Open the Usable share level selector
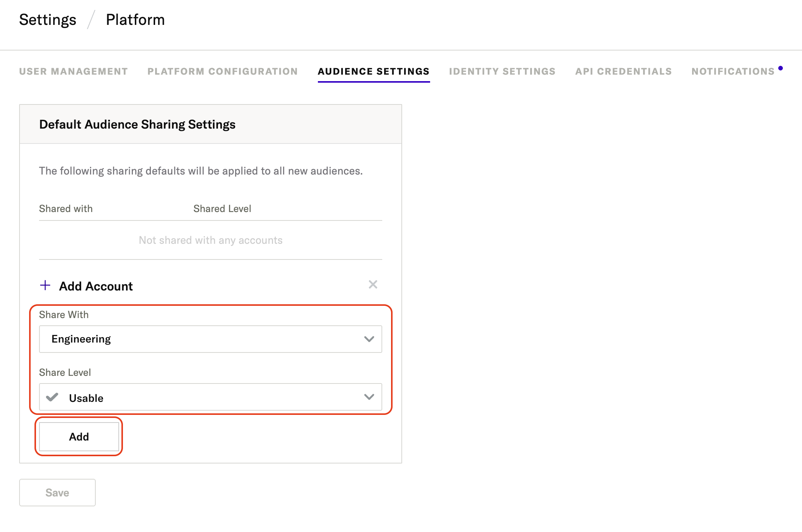Image resolution: width=802 pixels, height=532 pixels. [210, 397]
